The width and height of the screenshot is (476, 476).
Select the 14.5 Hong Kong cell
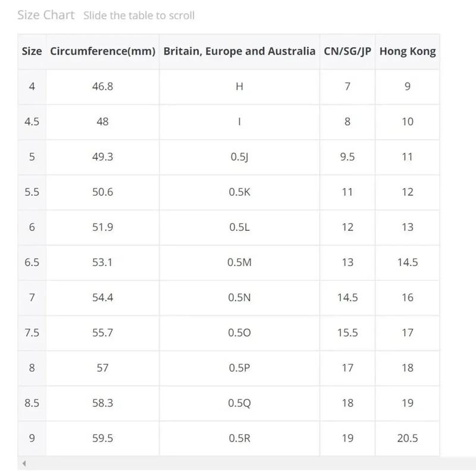(x=408, y=262)
